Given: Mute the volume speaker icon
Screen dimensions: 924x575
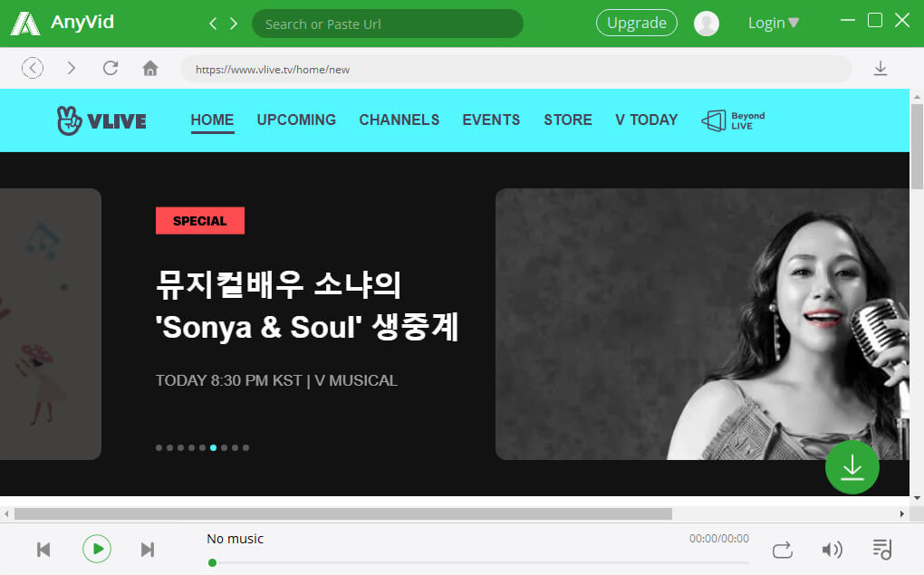Looking at the screenshot, I should pos(832,550).
